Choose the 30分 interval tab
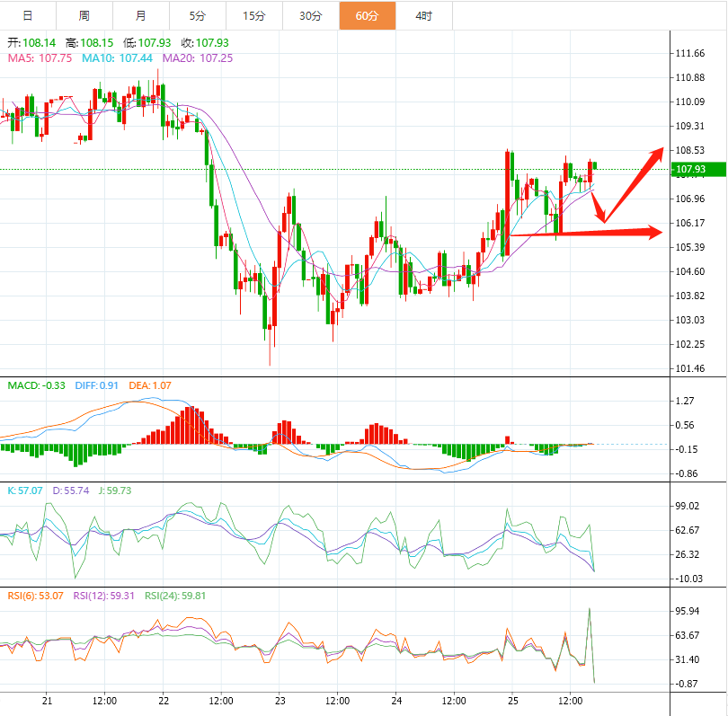 click(x=311, y=16)
